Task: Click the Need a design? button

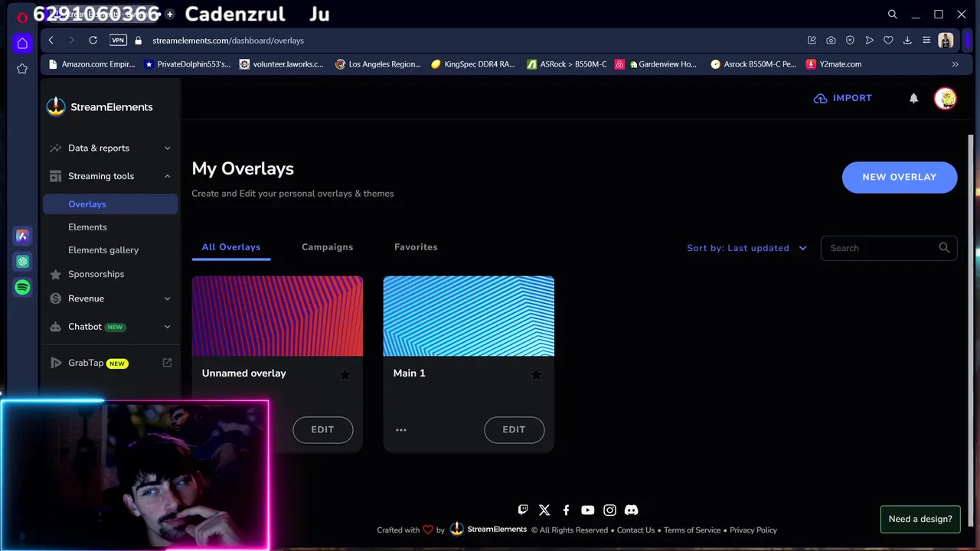Action: 920,519
